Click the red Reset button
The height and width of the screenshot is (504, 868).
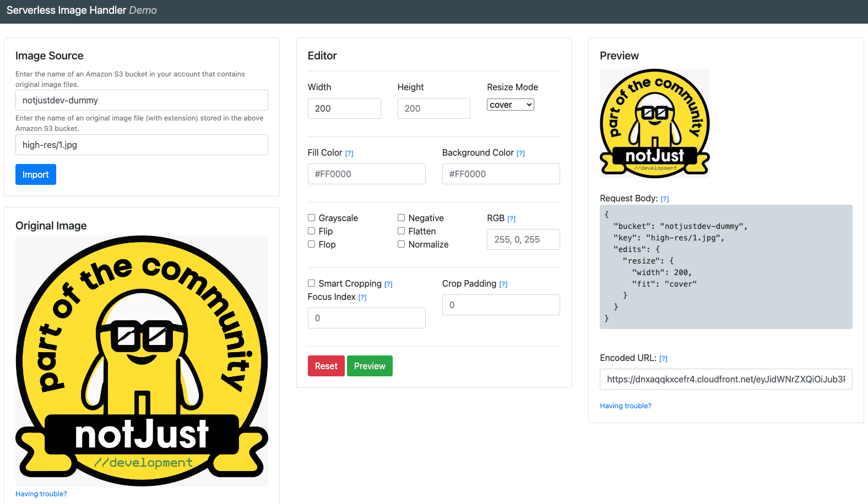tap(326, 366)
